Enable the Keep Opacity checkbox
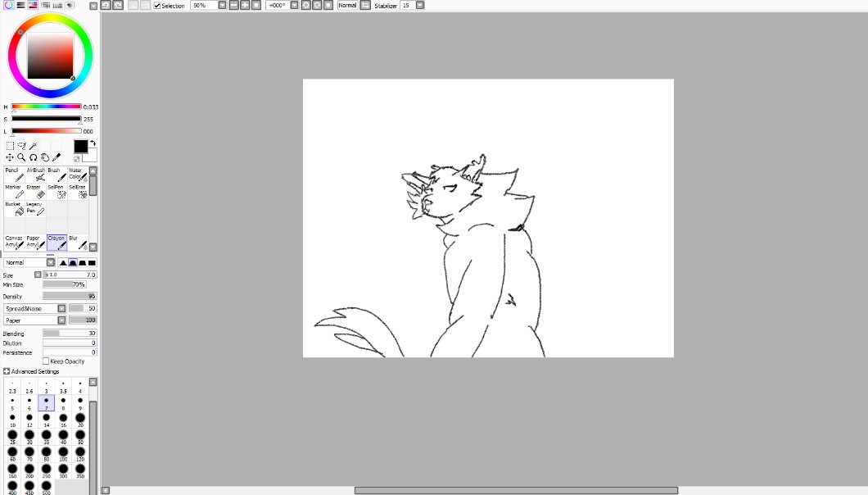The height and width of the screenshot is (495, 868). point(46,361)
